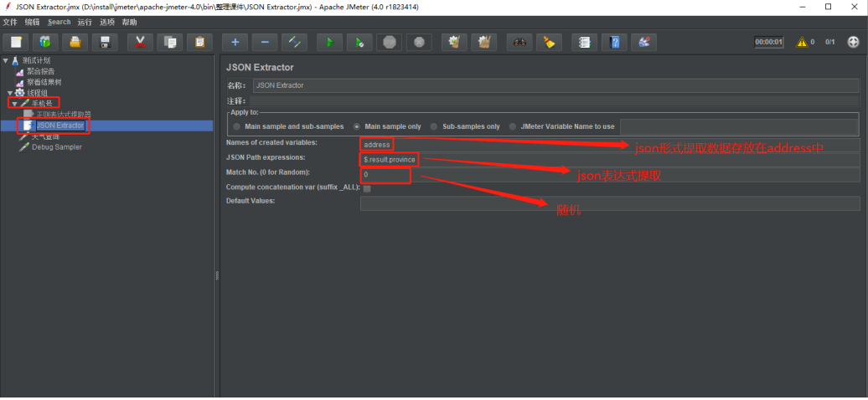Toggle Compute concatenation var checkbox
The height and width of the screenshot is (400, 868).
pyautogui.click(x=367, y=188)
